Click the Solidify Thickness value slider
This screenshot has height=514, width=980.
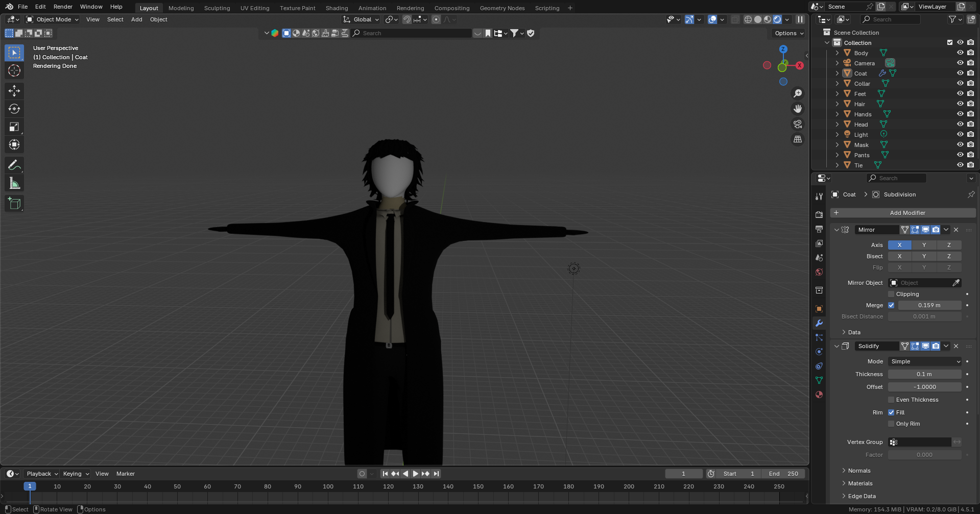pyautogui.click(x=924, y=374)
